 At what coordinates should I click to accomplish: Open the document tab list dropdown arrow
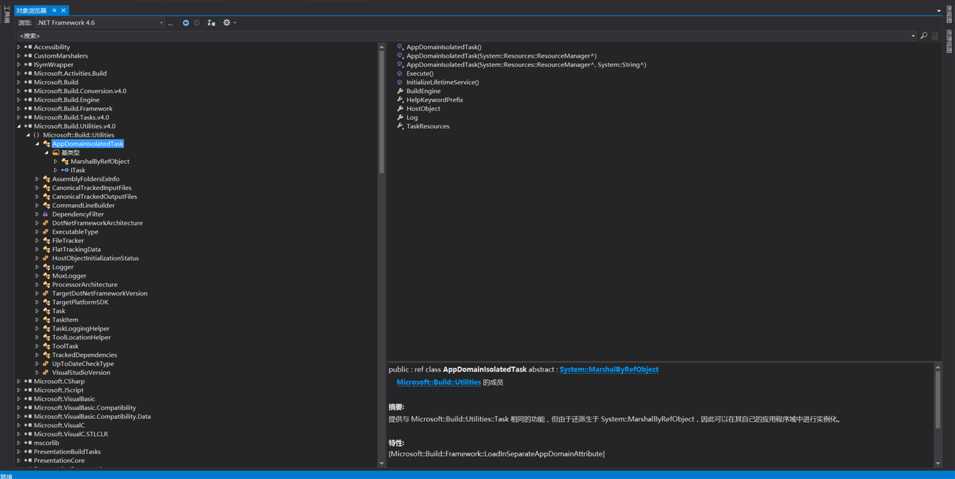[939, 10]
